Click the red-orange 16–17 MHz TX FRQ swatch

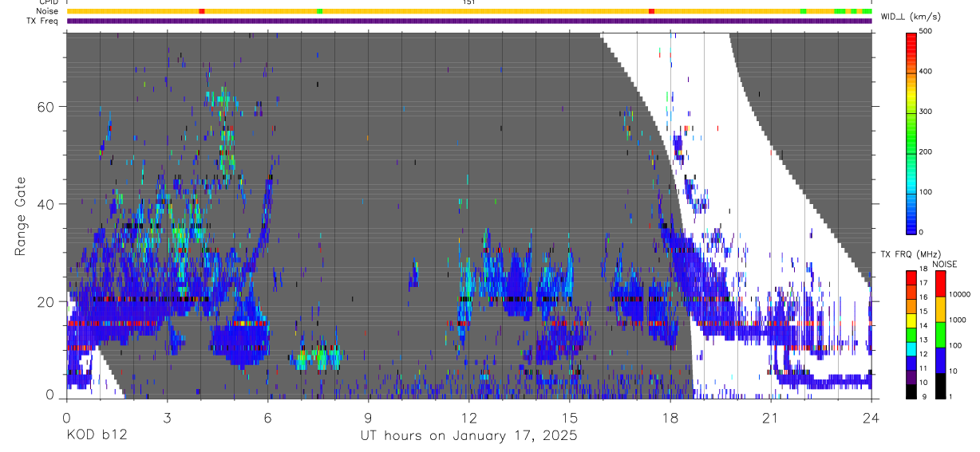(x=911, y=290)
